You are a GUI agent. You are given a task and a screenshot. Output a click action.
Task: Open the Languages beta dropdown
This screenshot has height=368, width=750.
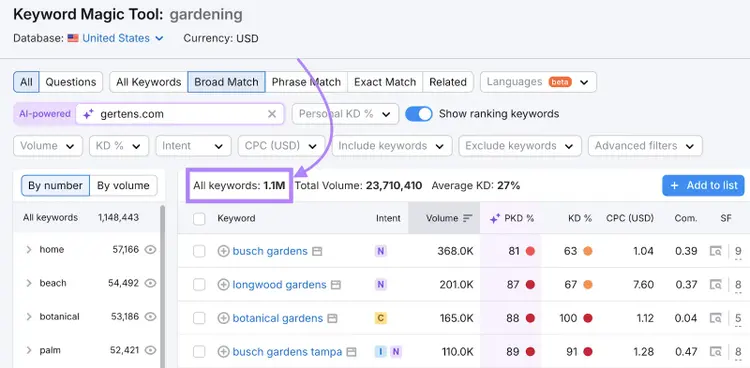(x=538, y=82)
